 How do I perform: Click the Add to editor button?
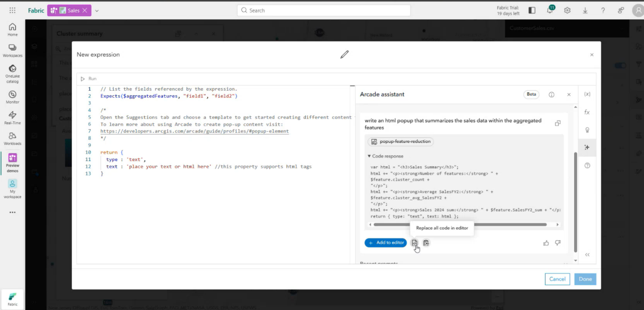tap(385, 242)
